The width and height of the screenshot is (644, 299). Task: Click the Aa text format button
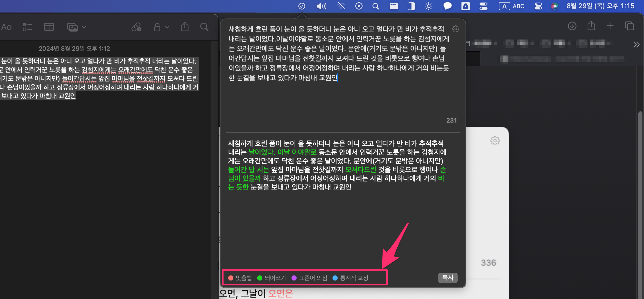tap(6, 27)
